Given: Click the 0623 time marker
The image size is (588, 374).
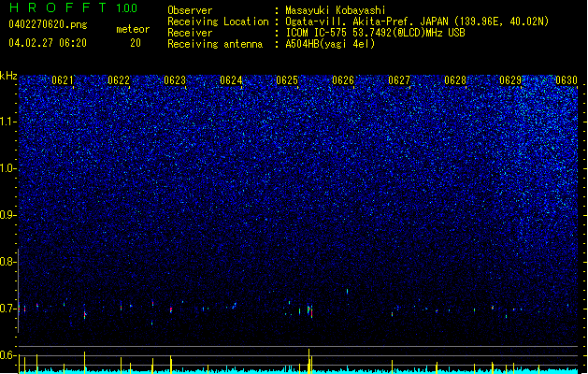Looking at the screenshot, I should (x=175, y=80).
